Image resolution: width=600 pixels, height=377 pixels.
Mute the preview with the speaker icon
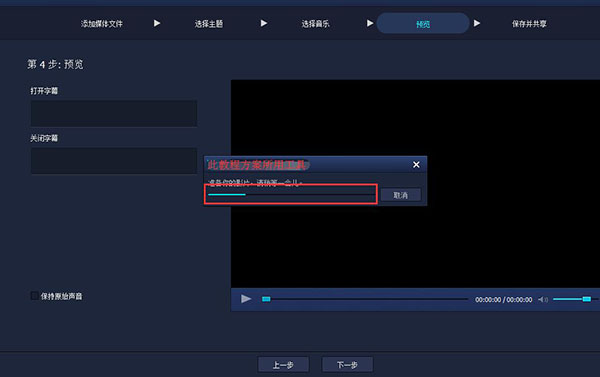pos(543,299)
